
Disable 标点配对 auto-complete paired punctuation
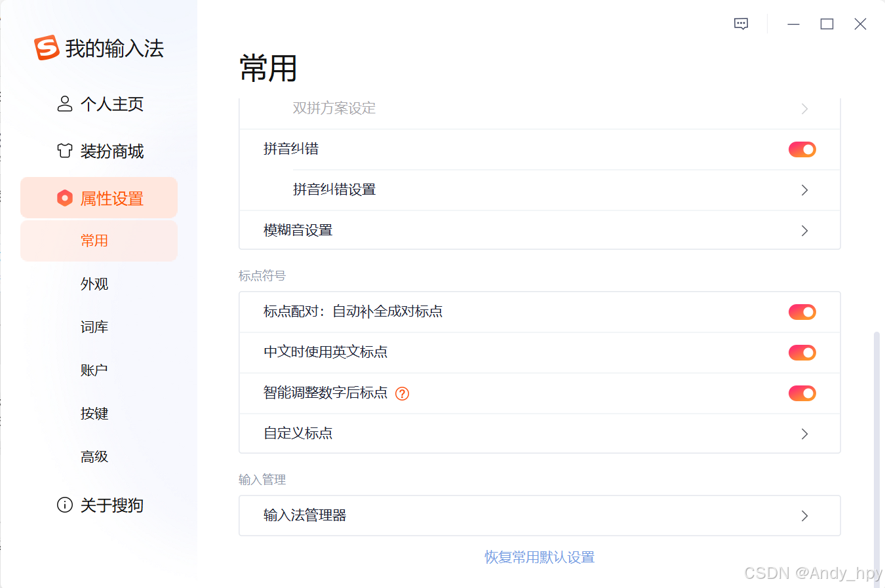click(x=802, y=312)
